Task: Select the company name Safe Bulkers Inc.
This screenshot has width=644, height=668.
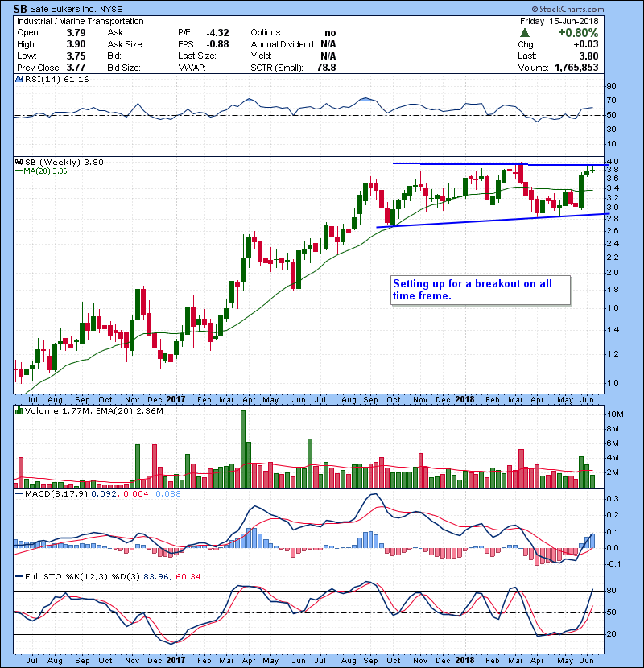Action: [x=64, y=9]
